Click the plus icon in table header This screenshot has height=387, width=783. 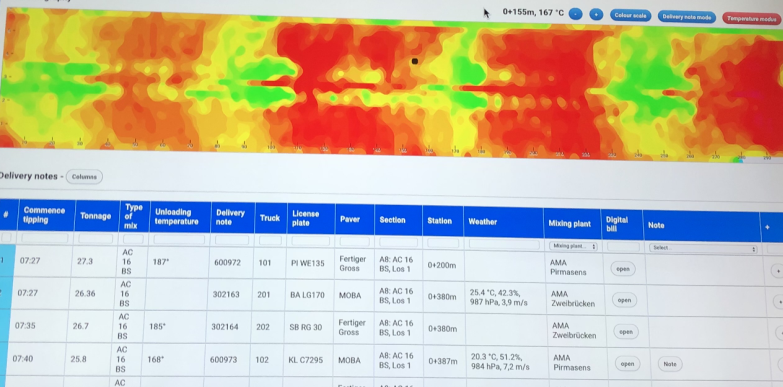(x=767, y=227)
